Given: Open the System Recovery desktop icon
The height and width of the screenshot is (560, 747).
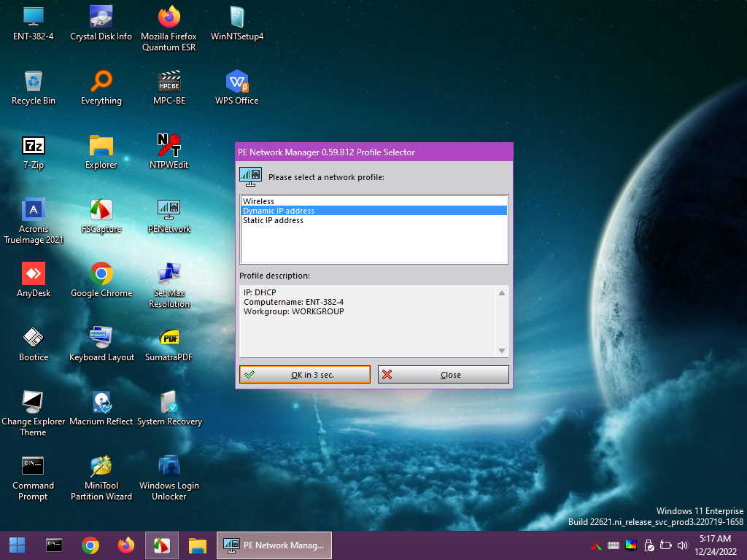Looking at the screenshot, I should click(169, 408).
